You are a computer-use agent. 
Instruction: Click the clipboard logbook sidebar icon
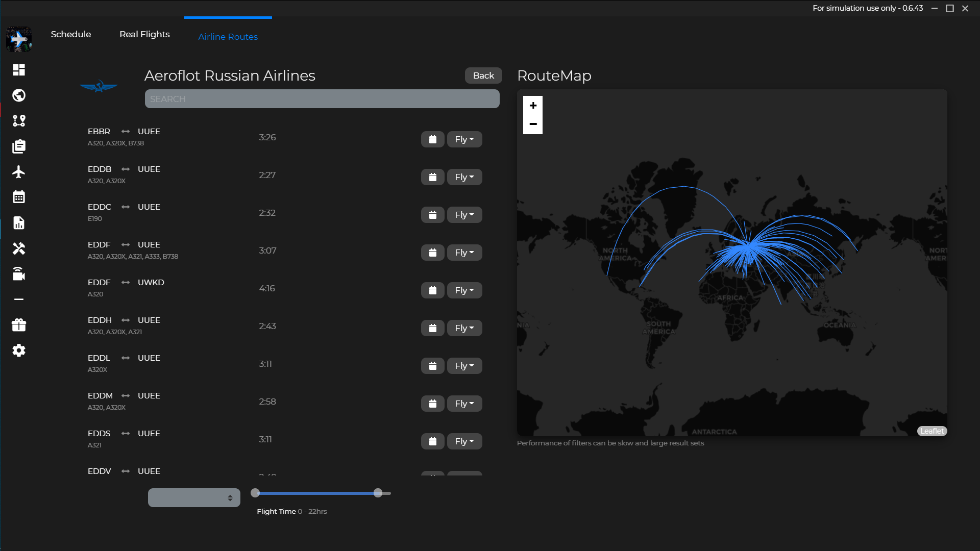[x=19, y=146]
